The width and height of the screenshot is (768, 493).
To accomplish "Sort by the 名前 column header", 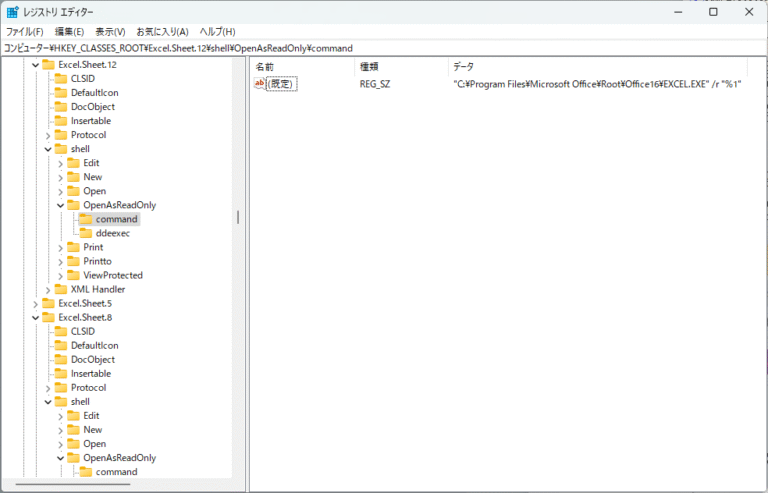I will [x=303, y=67].
